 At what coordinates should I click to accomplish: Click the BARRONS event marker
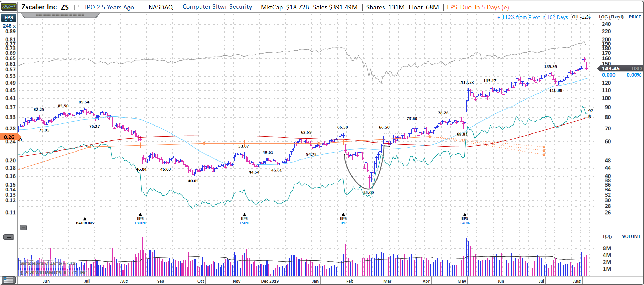pyautogui.click(x=85, y=221)
